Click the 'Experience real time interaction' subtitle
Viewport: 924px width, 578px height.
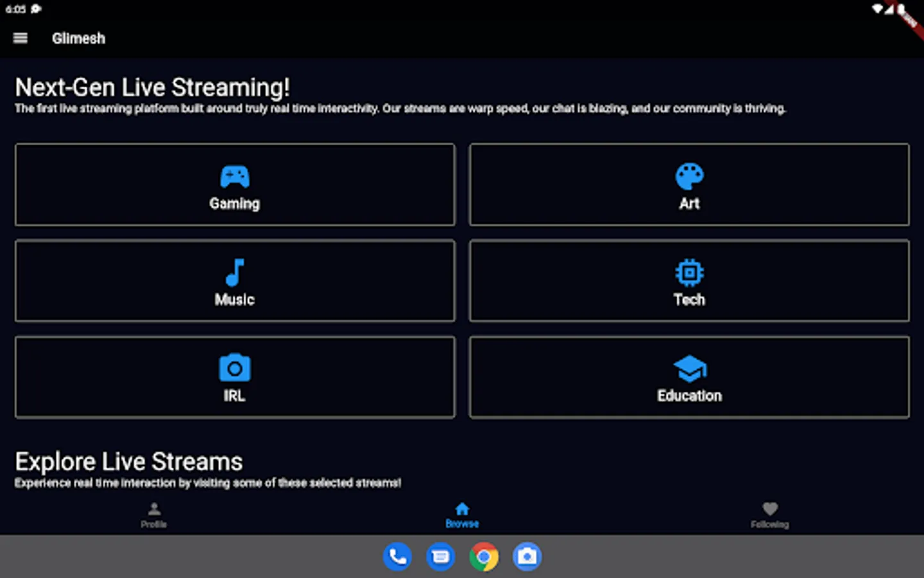(208, 483)
